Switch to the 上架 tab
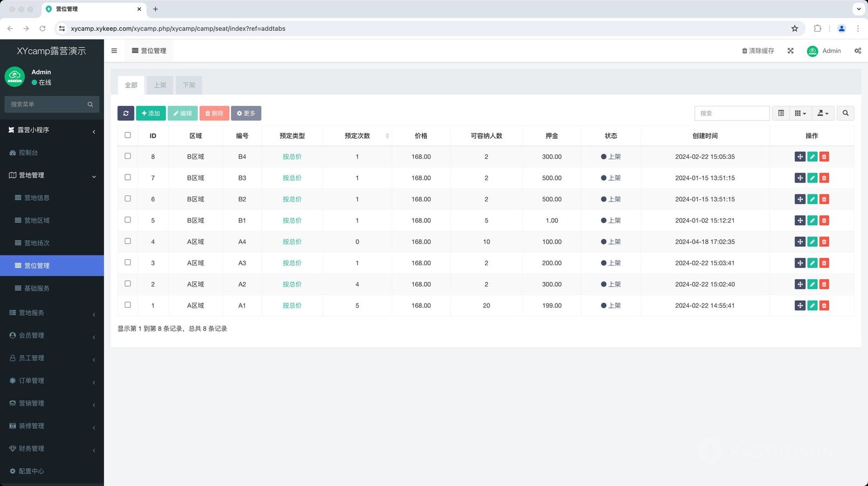 (x=160, y=85)
